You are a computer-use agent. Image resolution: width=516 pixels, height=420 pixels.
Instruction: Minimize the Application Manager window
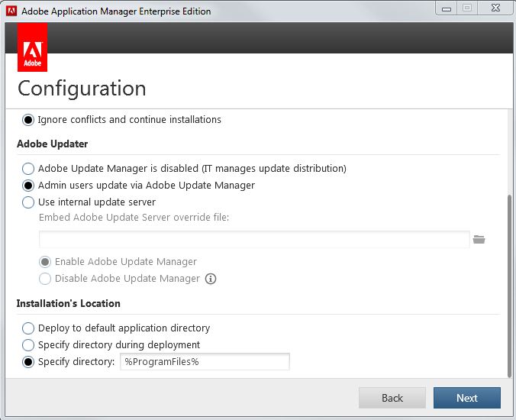tap(447, 8)
